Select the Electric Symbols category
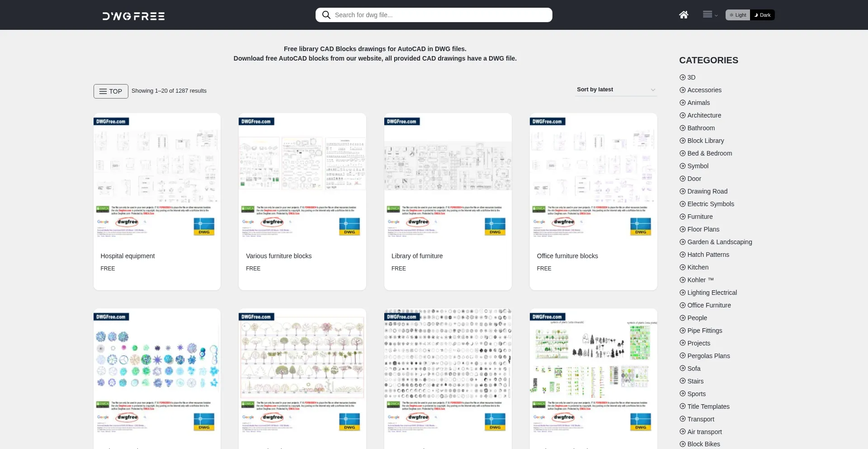Viewport: 868px width, 449px height. (x=710, y=204)
